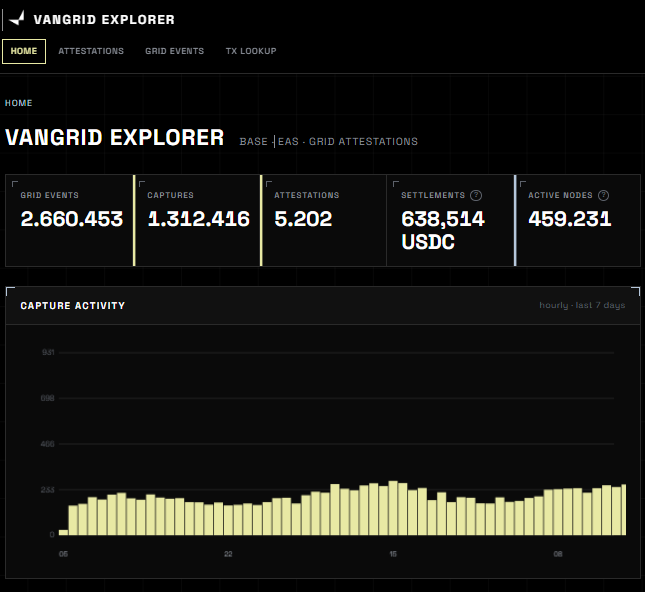The width and height of the screenshot is (645, 592).
Task: Click the 'hourly · last 7 days' label
Action: coord(582,305)
